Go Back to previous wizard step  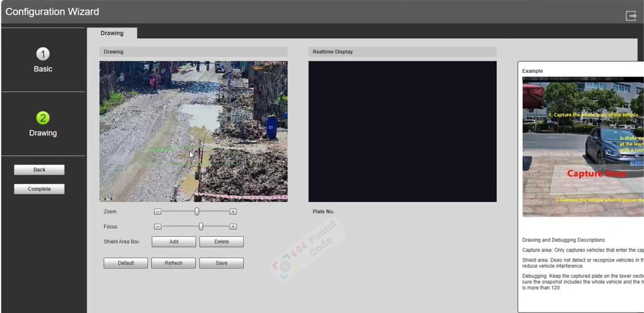point(39,169)
